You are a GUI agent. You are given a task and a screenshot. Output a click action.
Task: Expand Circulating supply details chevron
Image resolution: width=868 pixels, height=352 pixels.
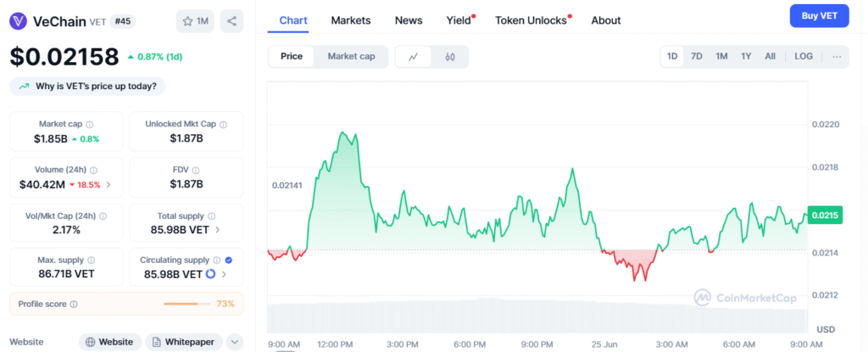[x=224, y=274]
